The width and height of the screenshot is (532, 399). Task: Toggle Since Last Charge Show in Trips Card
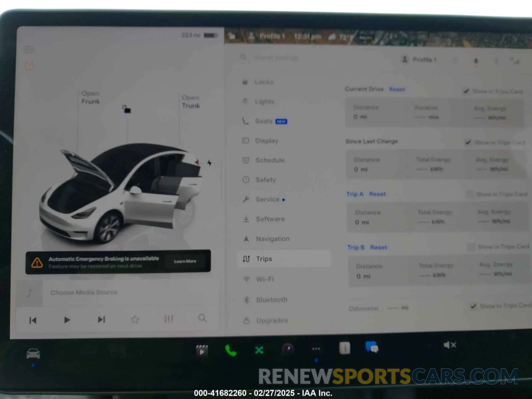pyautogui.click(x=468, y=142)
